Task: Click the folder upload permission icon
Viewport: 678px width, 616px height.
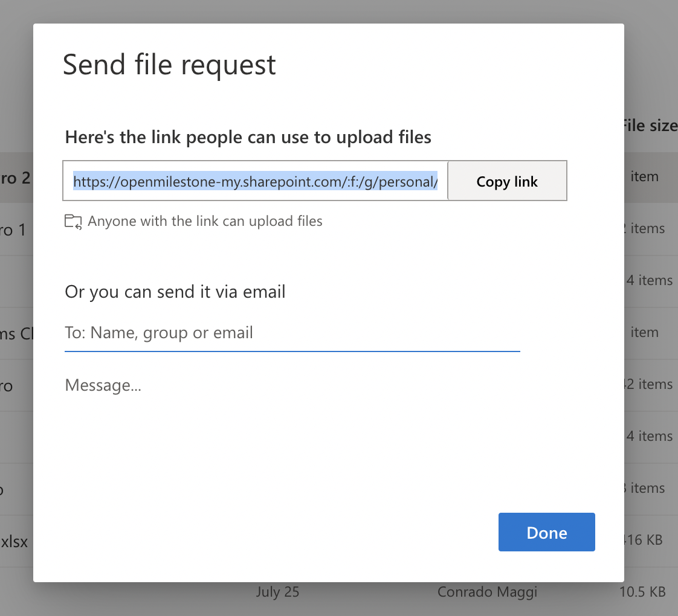Action: pos(73,221)
